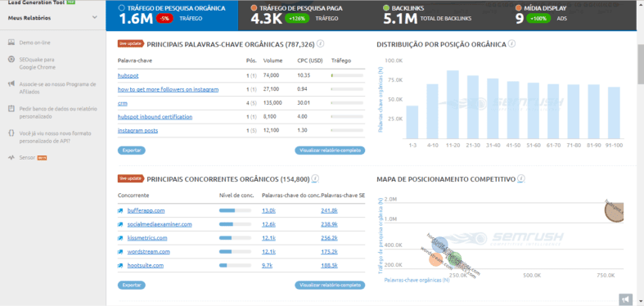
Task: Click the orange dot on Tráfego de Pesquisa Paga
Action: pos(254,8)
